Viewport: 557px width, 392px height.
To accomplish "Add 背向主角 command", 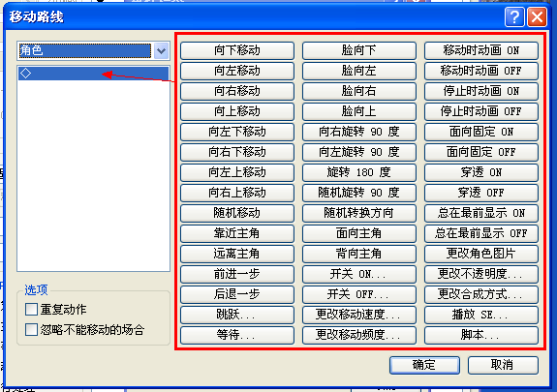I will [359, 254].
